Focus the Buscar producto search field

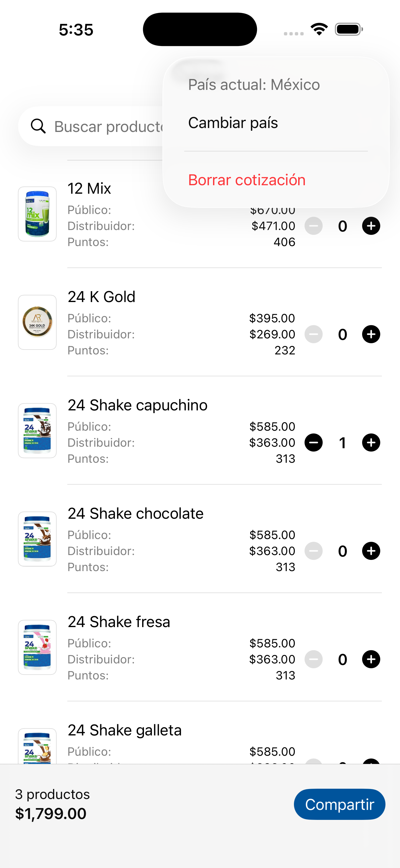[108, 127]
